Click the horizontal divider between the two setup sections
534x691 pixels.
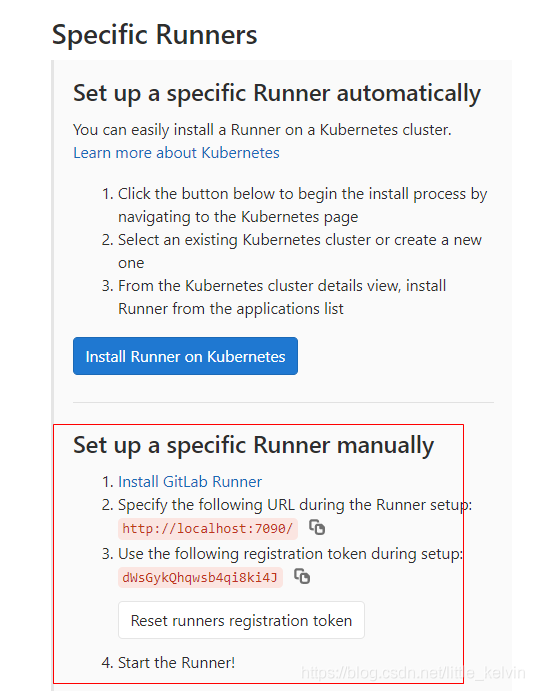pyautogui.click(x=283, y=402)
